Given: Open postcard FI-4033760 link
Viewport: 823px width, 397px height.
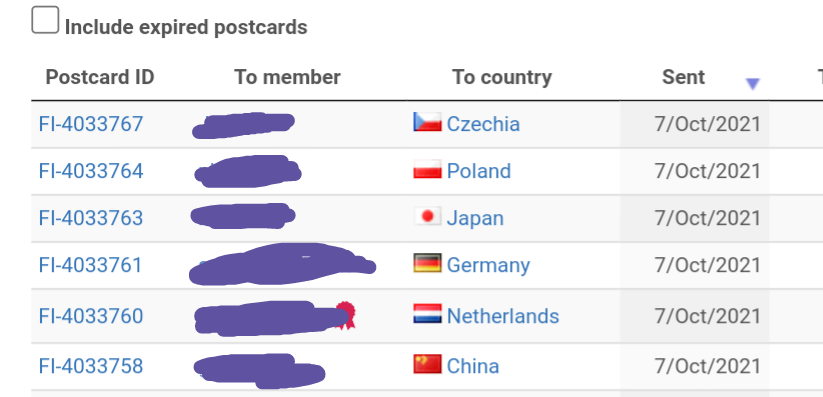Looking at the screenshot, I should pyautogui.click(x=91, y=316).
